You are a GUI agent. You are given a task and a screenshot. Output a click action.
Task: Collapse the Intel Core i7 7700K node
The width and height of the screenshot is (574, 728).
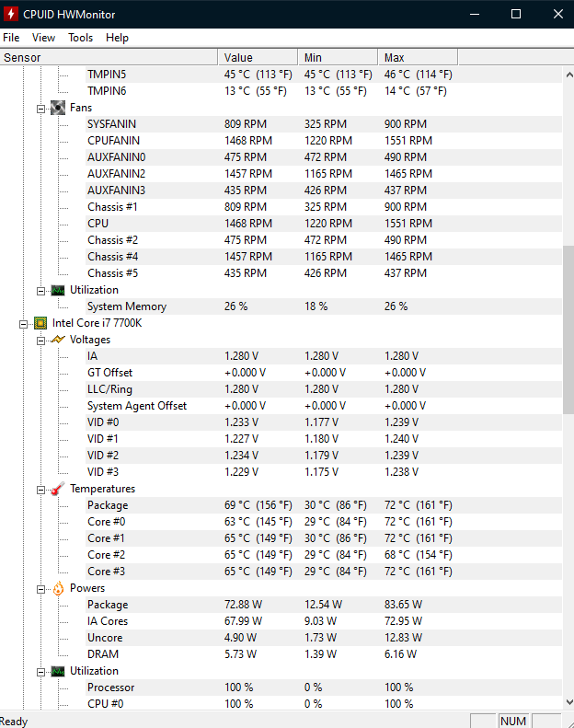[24, 324]
